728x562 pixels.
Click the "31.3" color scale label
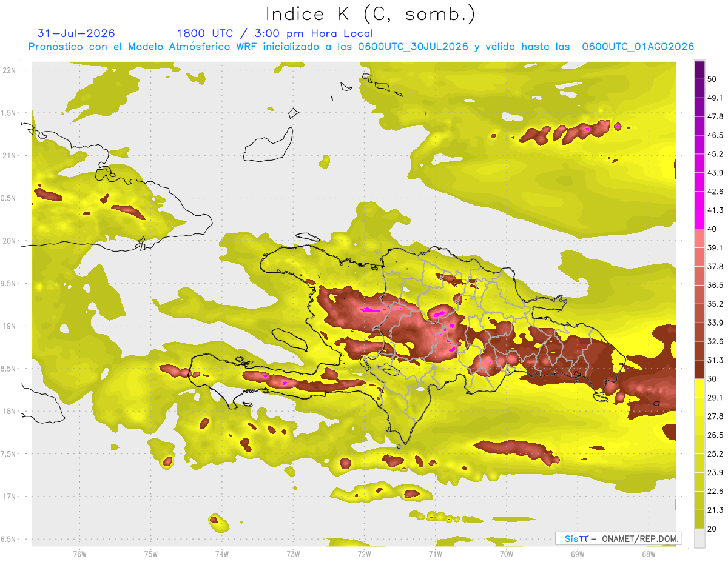714,360
